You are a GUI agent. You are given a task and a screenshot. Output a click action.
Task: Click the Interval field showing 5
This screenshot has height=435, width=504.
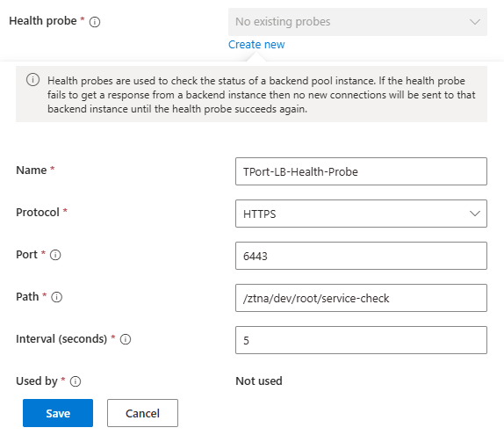tap(361, 340)
